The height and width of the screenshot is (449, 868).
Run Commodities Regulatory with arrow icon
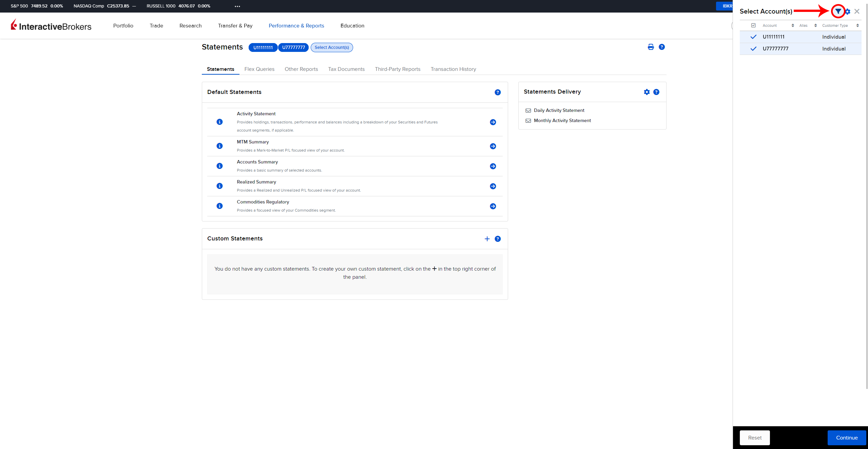(493, 206)
